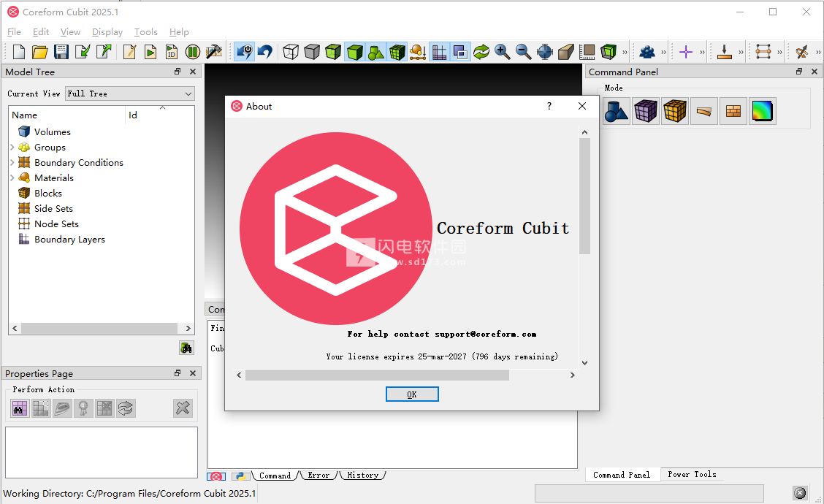Select the rainbow Post-processing mode icon
Viewport: 824px width, 504px height.
click(x=762, y=111)
